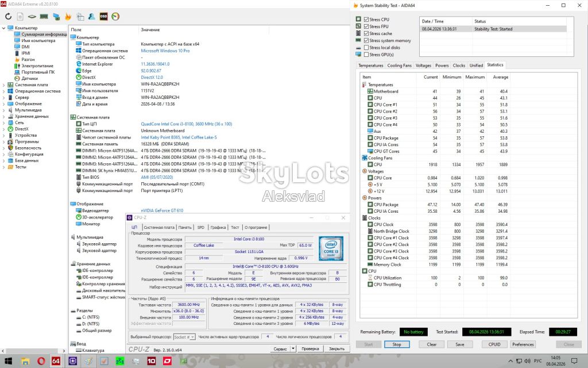
Task: Click the Stop button in Stability Test
Action: pyautogui.click(x=397, y=344)
